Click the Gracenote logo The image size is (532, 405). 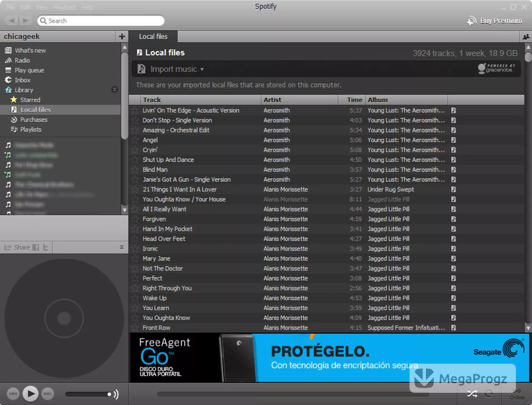pyautogui.click(x=496, y=68)
